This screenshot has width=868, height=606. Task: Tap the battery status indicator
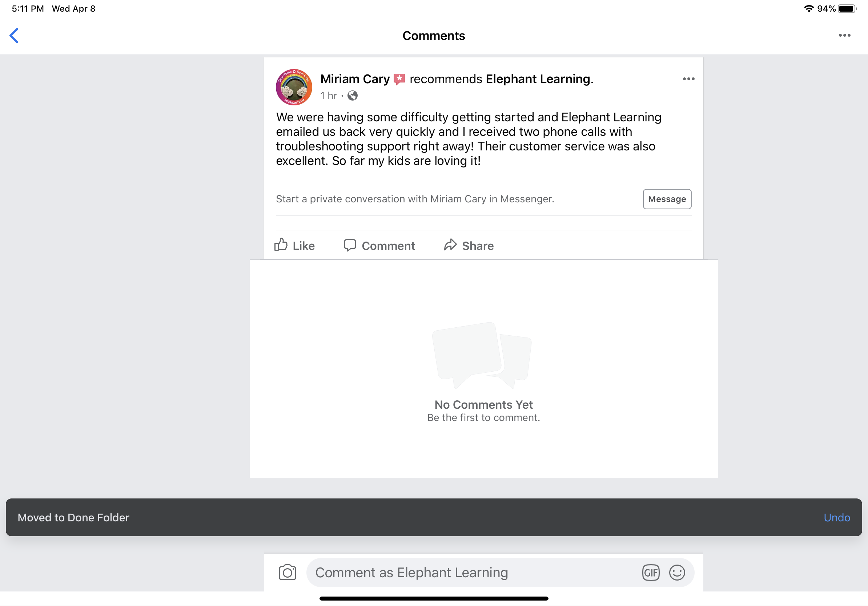click(x=847, y=9)
